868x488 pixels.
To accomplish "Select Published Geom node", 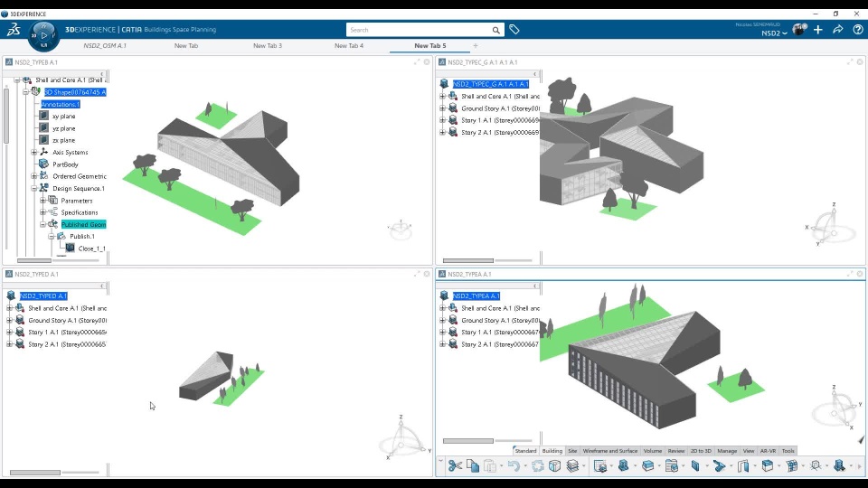I will point(83,225).
